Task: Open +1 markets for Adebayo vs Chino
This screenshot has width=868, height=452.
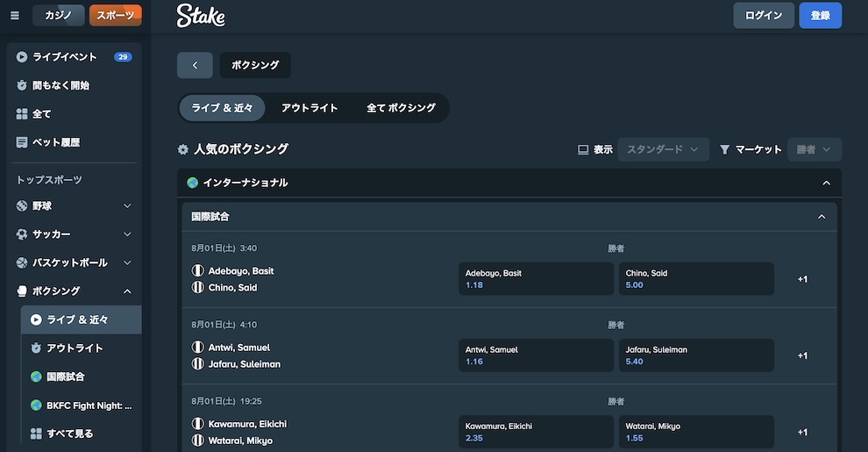Action: click(x=802, y=279)
